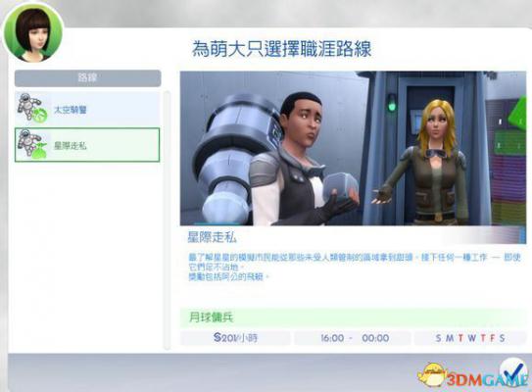This screenshot has width=532, height=392.
Task: Click the Simoleon currency symbol beside 201
Action: click(x=218, y=338)
